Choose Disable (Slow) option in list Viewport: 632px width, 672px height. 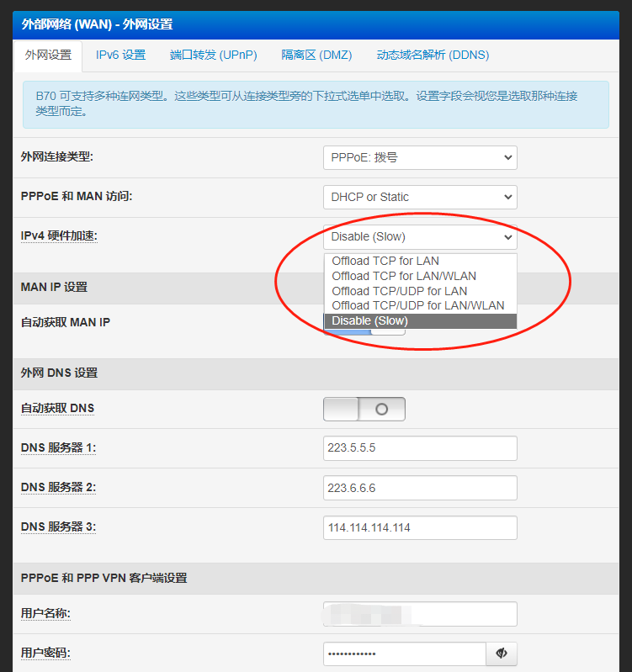click(x=370, y=321)
